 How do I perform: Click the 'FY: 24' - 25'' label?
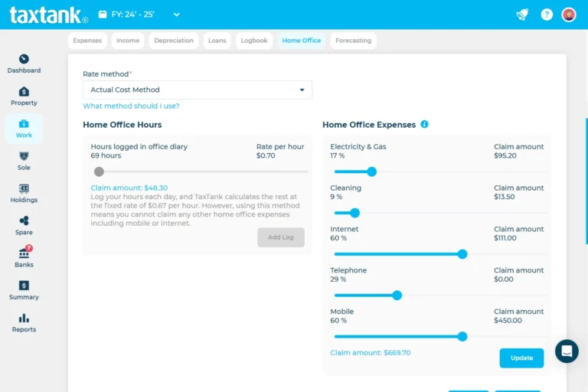click(x=132, y=15)
